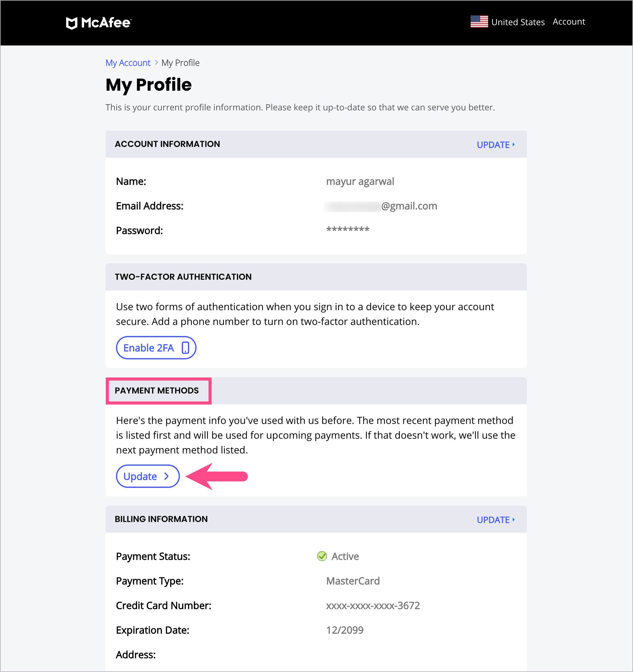This screenshot has height=672, width=633.
Task: Click the breadcrumb separator chevron
Action: 156,62
